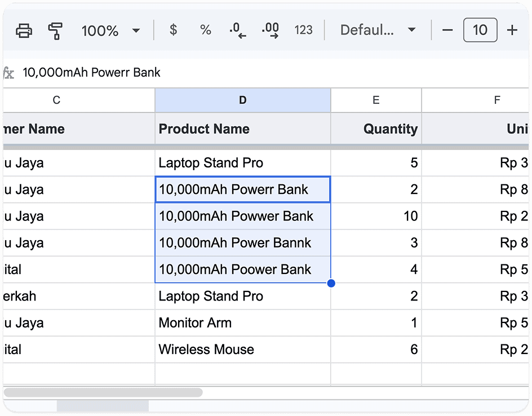Select column E header
The image size is (532, 416).
(x=376, y=100)
